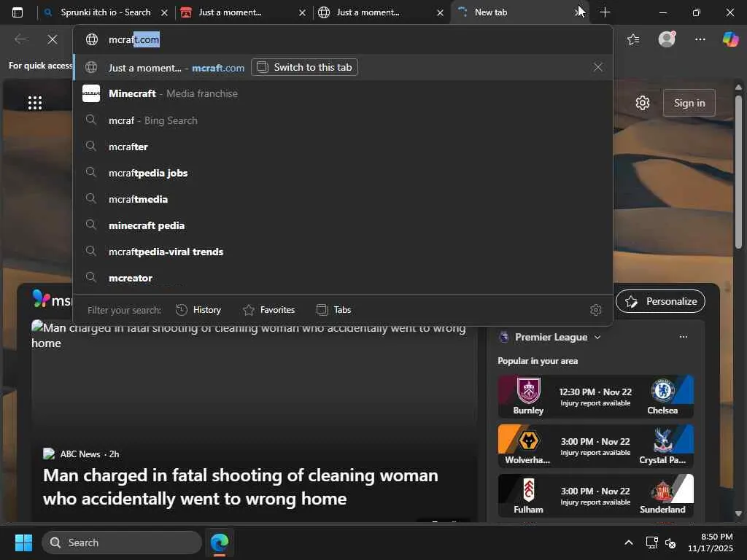
Task: Open the Wolverhampton vs Crystal Palace match card
Action: tap(595, 446)
